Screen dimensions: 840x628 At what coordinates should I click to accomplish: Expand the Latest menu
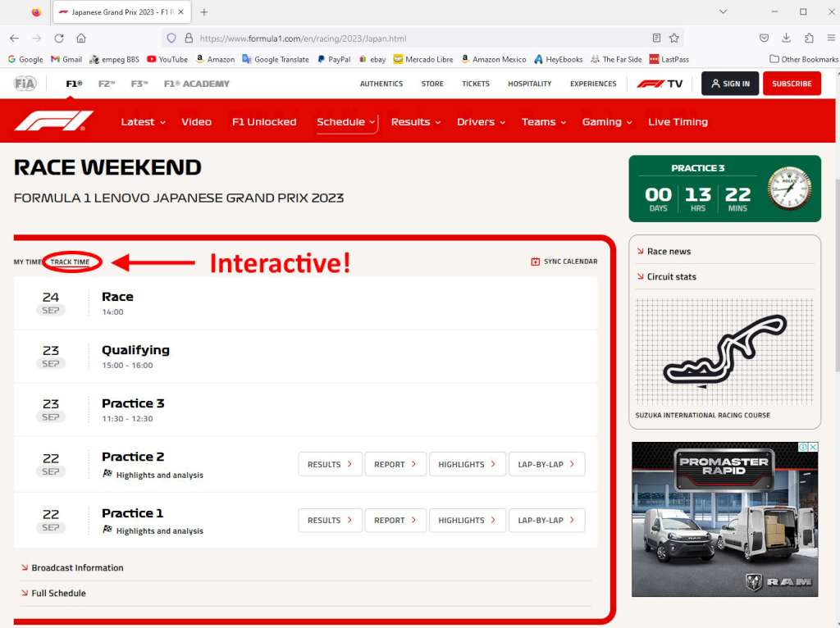pyautogui.click(x=143, y=122)
